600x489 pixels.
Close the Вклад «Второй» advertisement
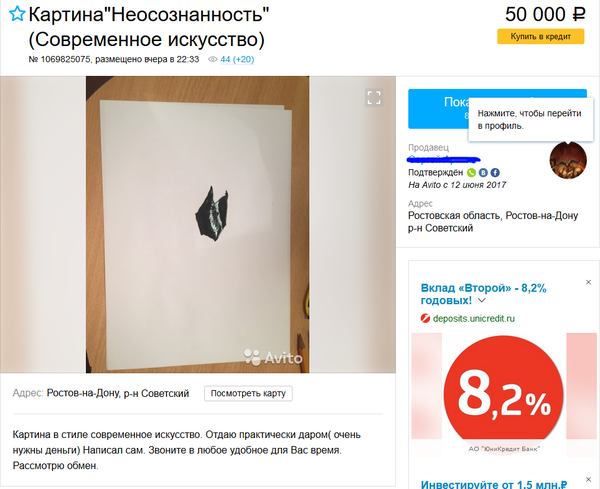pos(589,282)
